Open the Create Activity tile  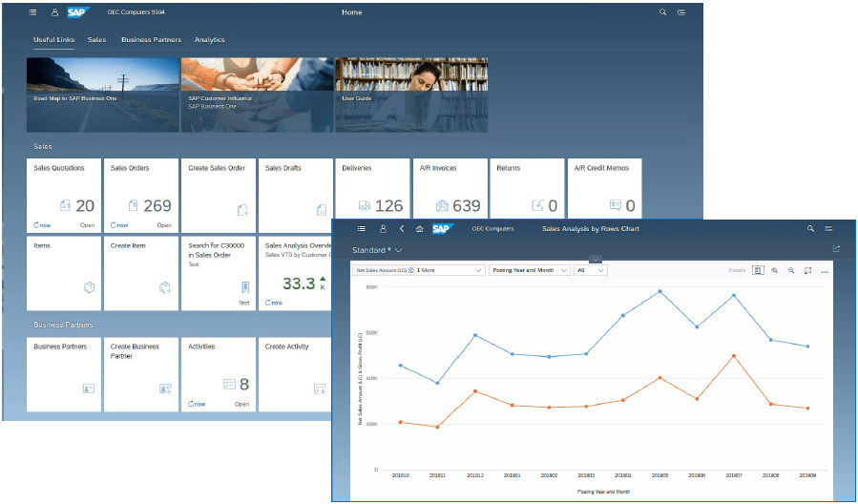(x=295, y=375)
